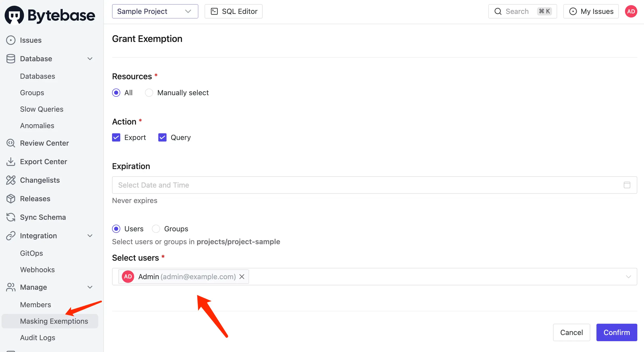Expand the Select users dropdown arrow

coord(628,277)
